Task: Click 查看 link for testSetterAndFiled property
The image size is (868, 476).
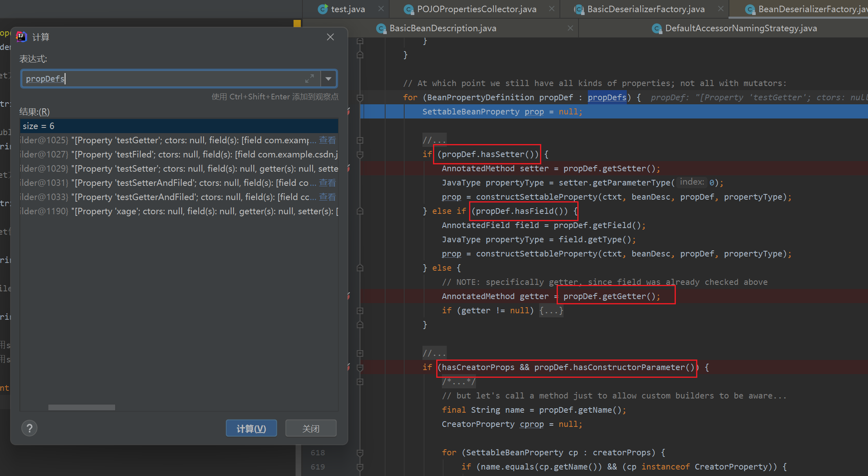Action: click(x=327, y=183)
